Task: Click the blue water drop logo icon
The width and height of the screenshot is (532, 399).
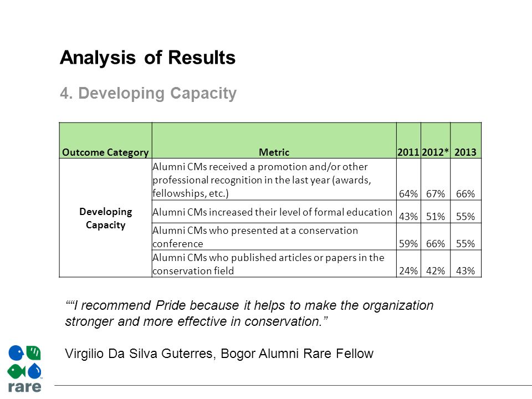Action: [34, 371]
